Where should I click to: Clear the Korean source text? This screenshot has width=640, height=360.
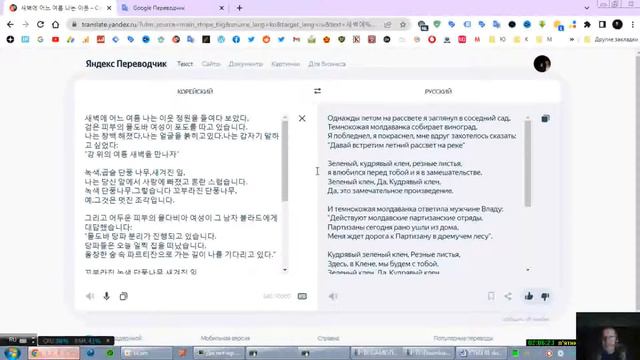[x=302, y=118]
